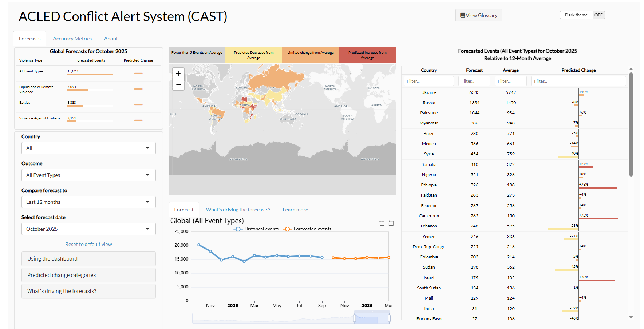Click the Predicted Increase from Average legend swatch
Image resolution: width=644 pixels, height=329 pixels.
point(367,55)
